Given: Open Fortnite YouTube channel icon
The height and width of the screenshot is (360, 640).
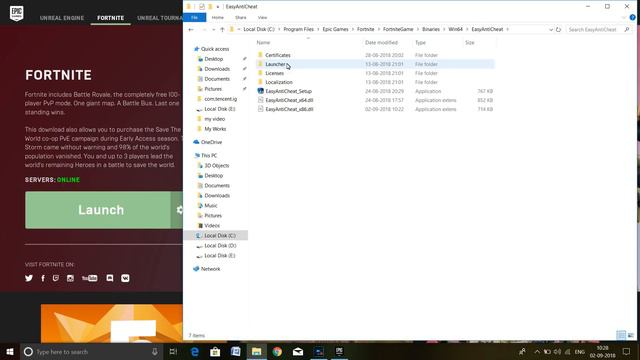Looking at the screenshot, I should pos(89,278).
